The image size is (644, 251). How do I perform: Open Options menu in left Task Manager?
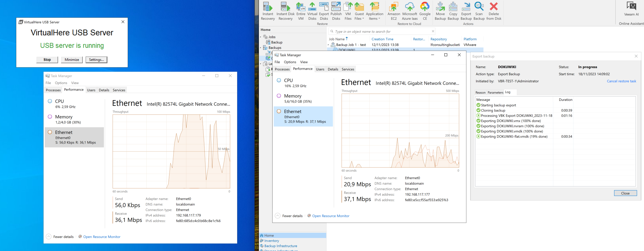pyautogui.click(x=61, y=83)
